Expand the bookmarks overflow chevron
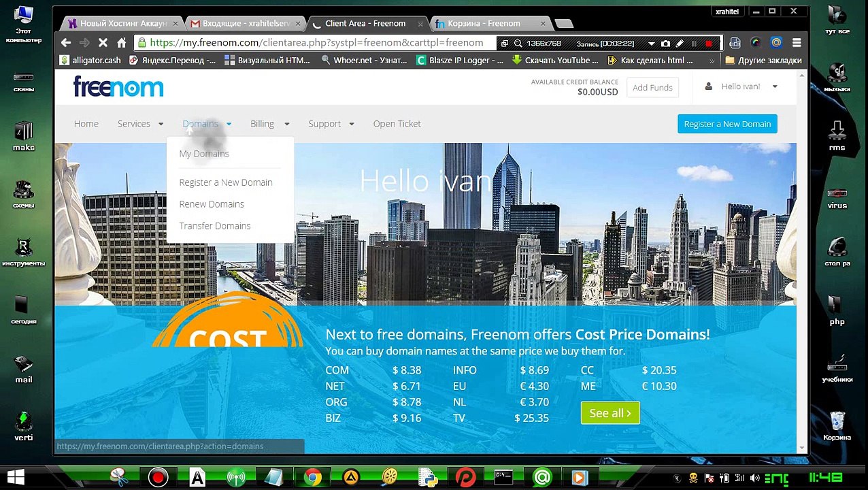 pyautogui.click(x=712, y=61)
